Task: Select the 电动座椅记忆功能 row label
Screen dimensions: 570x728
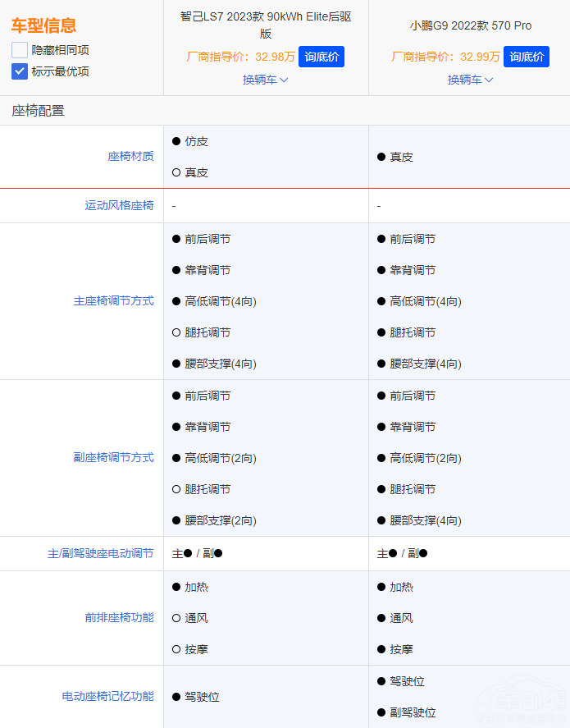Action: pos(107,696)
